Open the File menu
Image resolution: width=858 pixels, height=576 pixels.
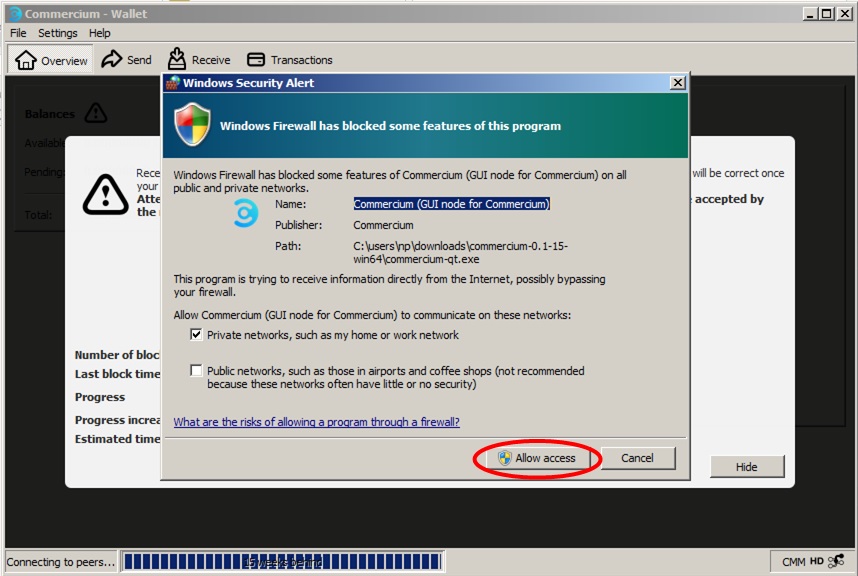[18, 33]
